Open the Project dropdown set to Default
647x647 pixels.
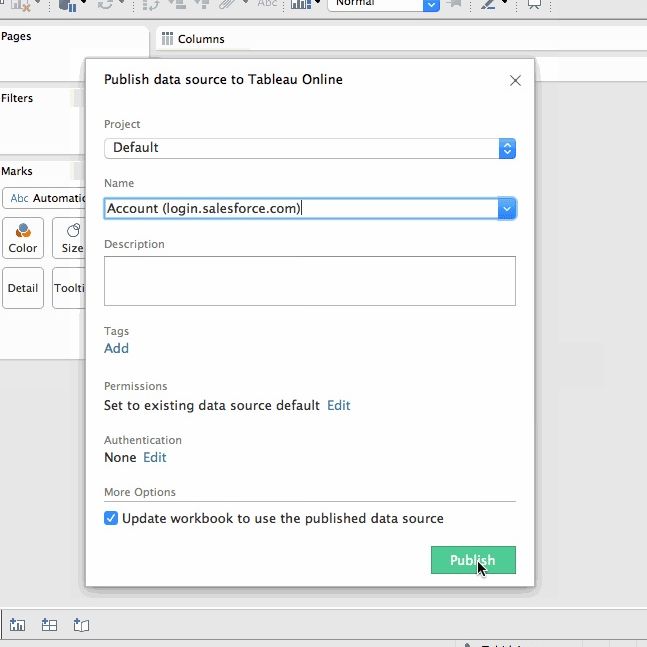point(309,148)
